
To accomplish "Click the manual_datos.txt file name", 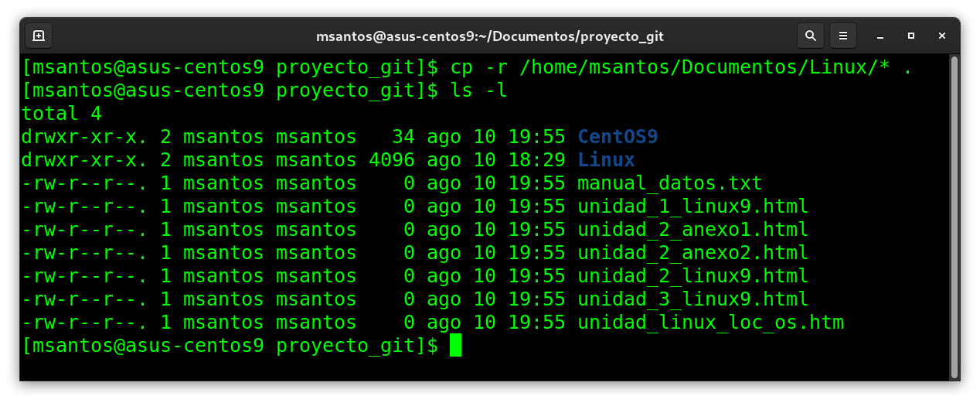I will click(669, 183).
